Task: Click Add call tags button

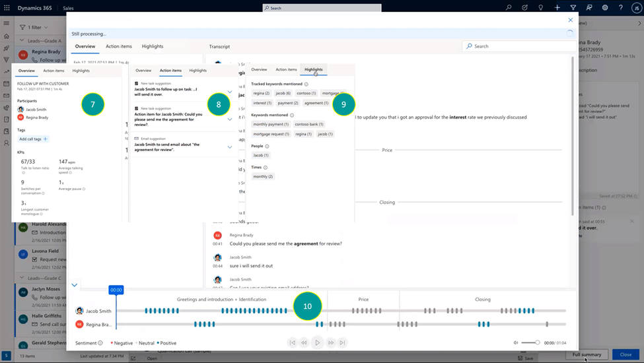Action: 34,139
